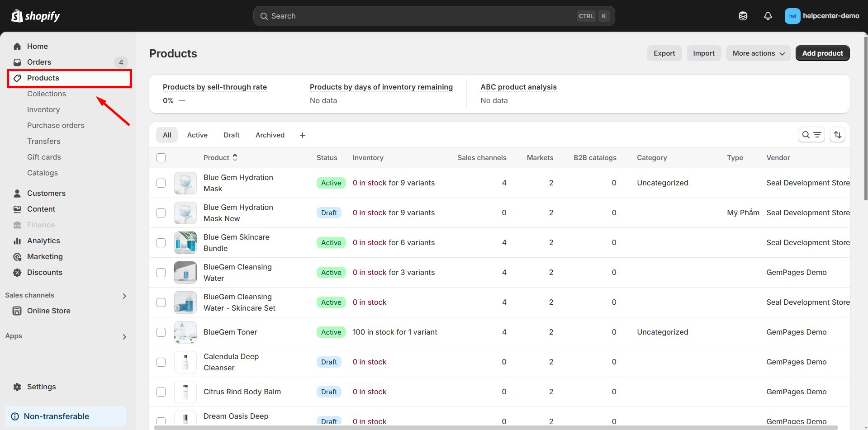Screen dimensions: 868x430
Task: Click the Settings gear icon
Action: coord(17,387)
